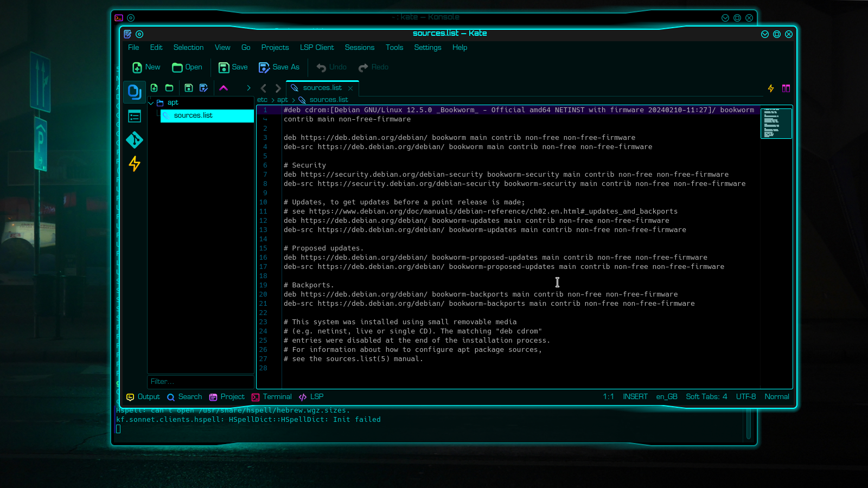The image size is (868, 488).
Task: Open the Git sidebar panel
Action: tap(135, 140)
